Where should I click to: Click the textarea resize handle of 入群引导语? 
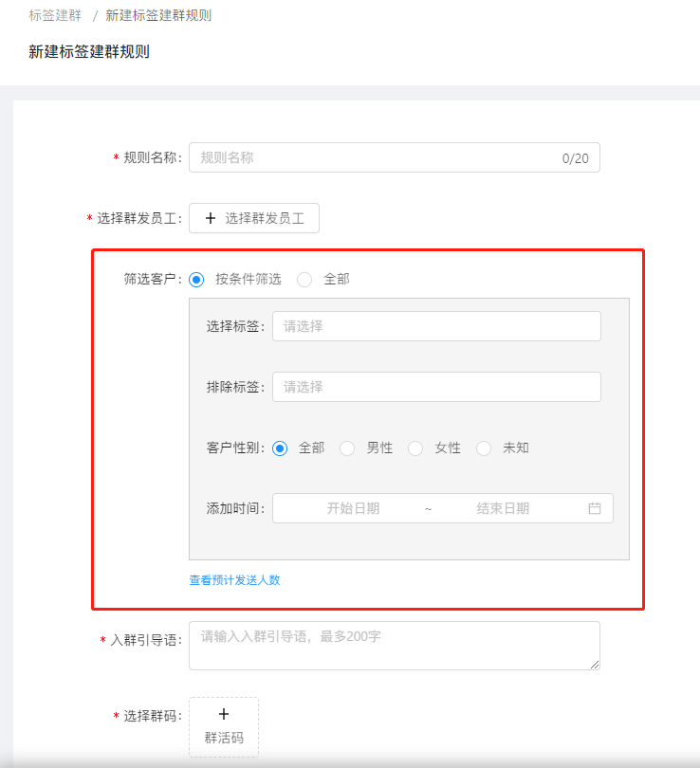click(595, 665)
